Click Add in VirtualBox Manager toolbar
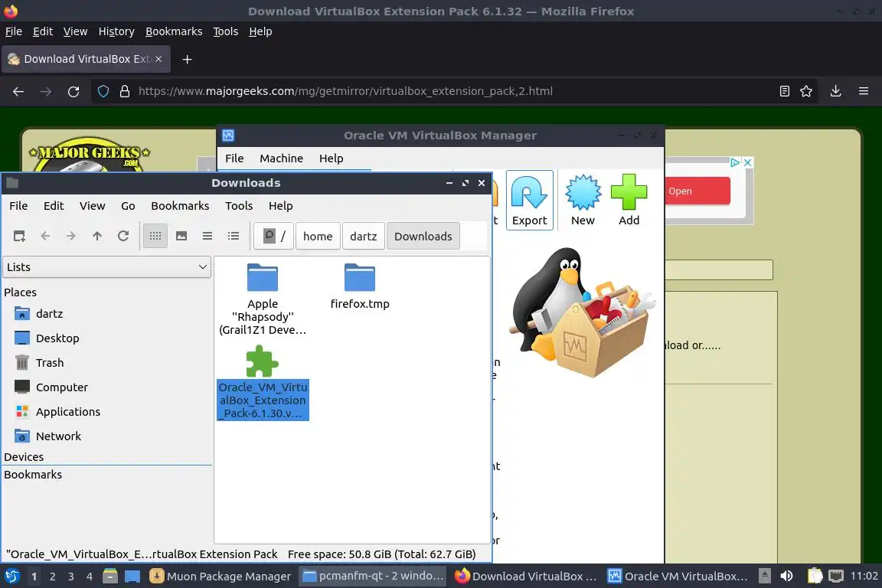882x588 pixels. coord(629,201)
